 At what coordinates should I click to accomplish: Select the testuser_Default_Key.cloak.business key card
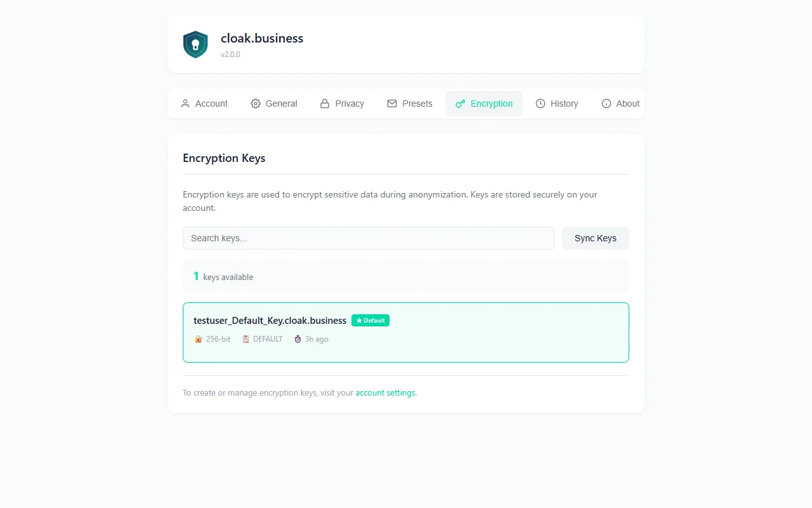pos(405,332)
